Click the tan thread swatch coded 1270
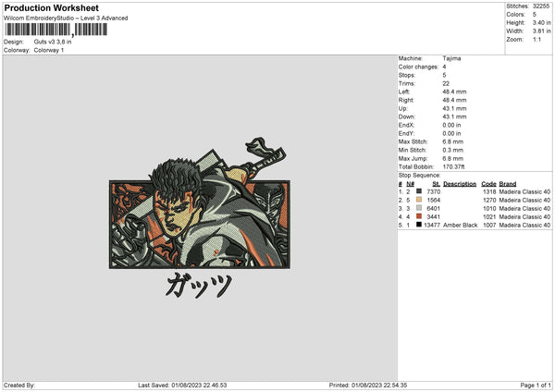The width and height of the screenshot is (555, 392). 419,200
